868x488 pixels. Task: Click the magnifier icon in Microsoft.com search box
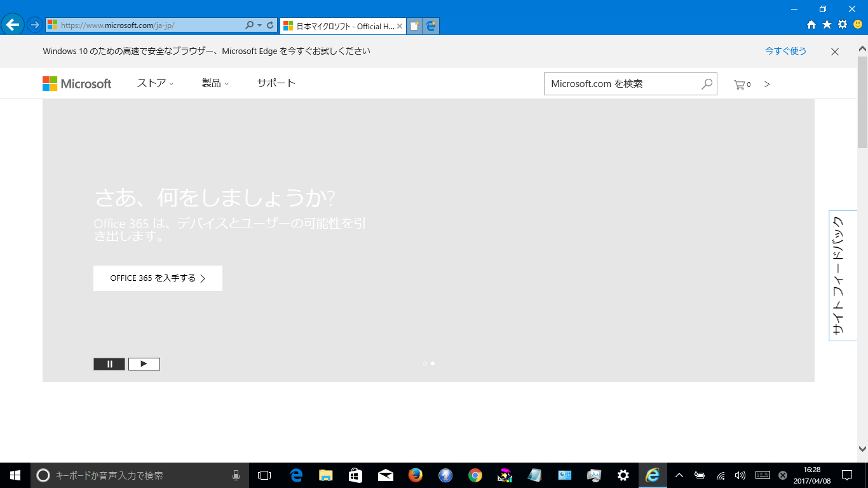click(707, 84)
